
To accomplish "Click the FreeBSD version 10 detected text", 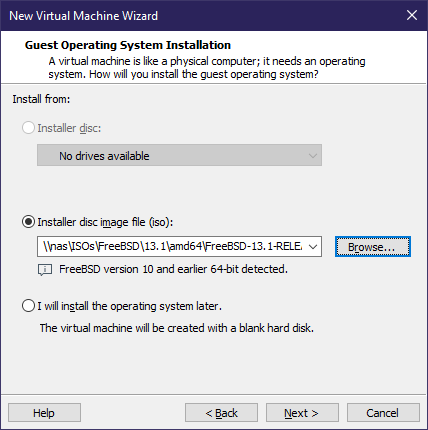I will (173, 269).
